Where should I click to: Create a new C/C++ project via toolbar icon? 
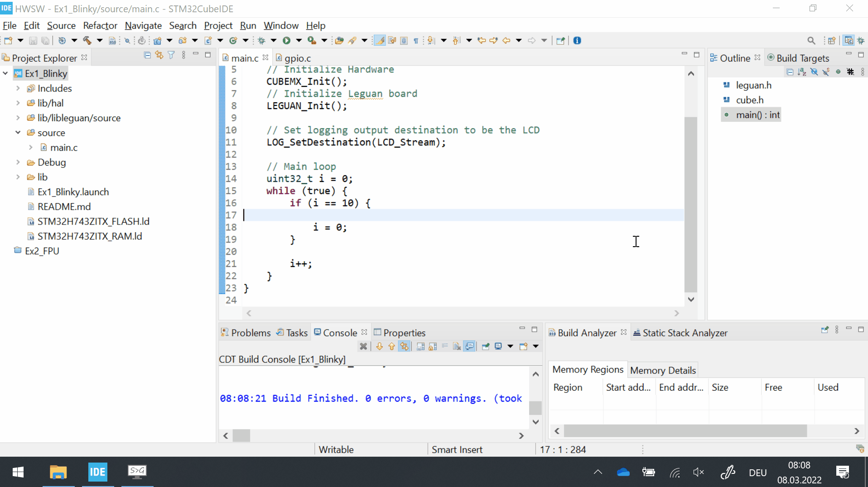158,40
